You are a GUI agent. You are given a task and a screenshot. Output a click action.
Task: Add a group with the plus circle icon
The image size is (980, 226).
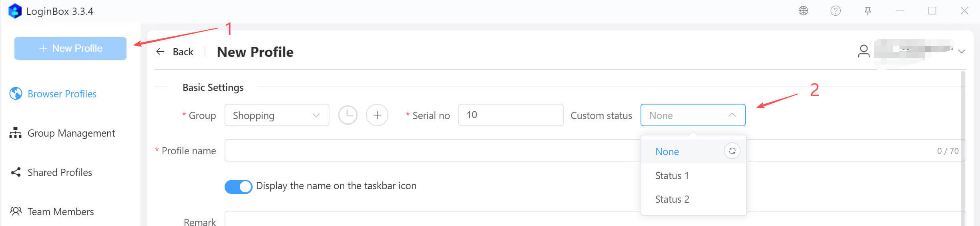pos(377,115)
